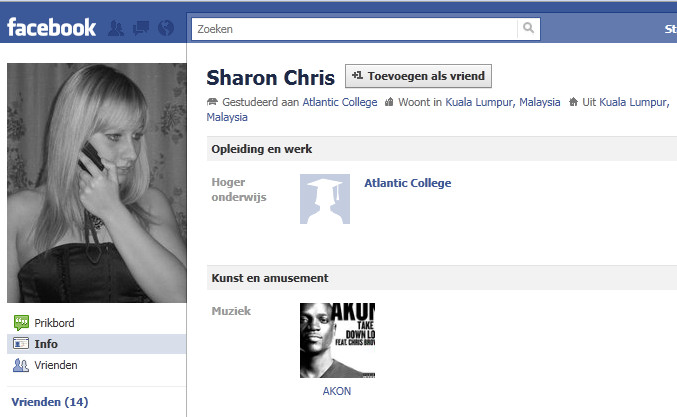
Task: Open messages icon in header
Action: pos(141,28)
